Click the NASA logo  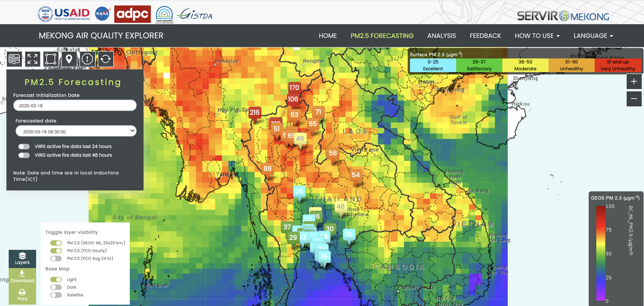point(103,14)
